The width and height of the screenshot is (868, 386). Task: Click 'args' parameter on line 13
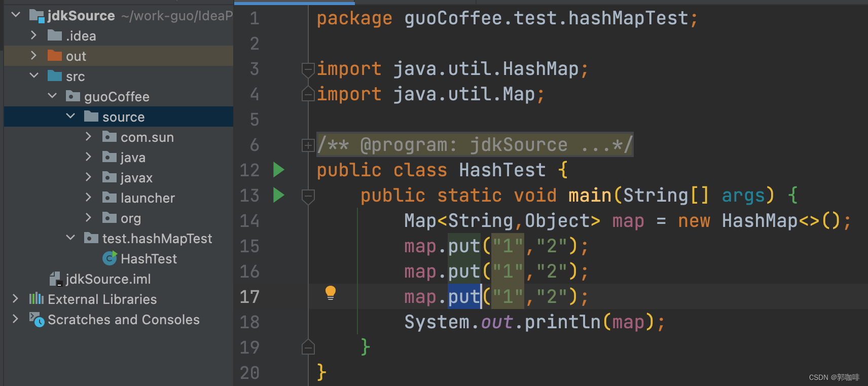click(x=743, y=196)
